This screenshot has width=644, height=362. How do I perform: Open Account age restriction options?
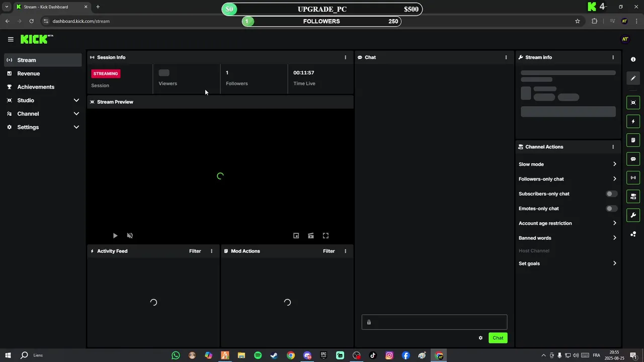pos(568,223)
